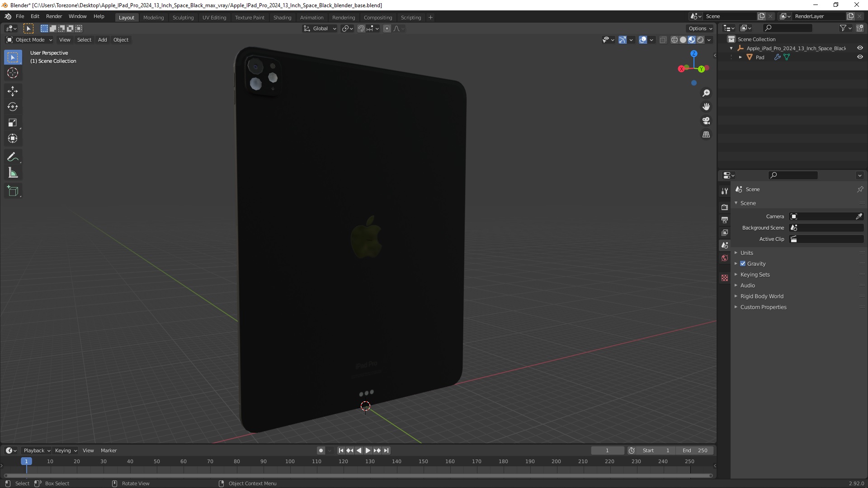Toggle auto keying record button
This screenshot has height=488, width=868.
pos(321,450)
